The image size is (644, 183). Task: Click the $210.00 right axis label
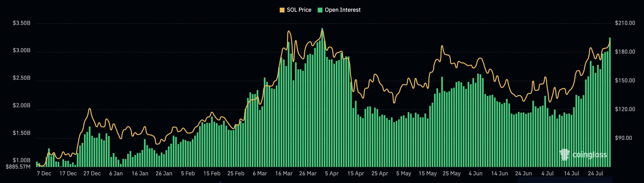pyautogui.click(x=625, y=23)
